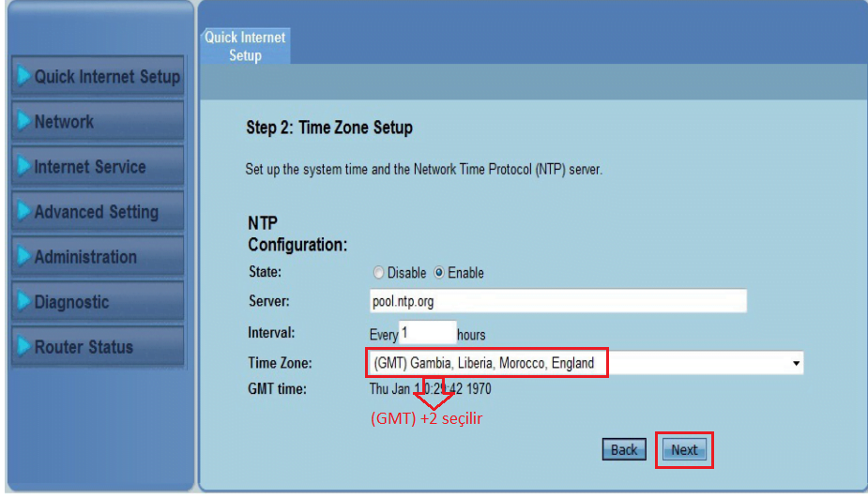Open the Advanced Setting menu
868x498 pixels.
coord(98,211)
